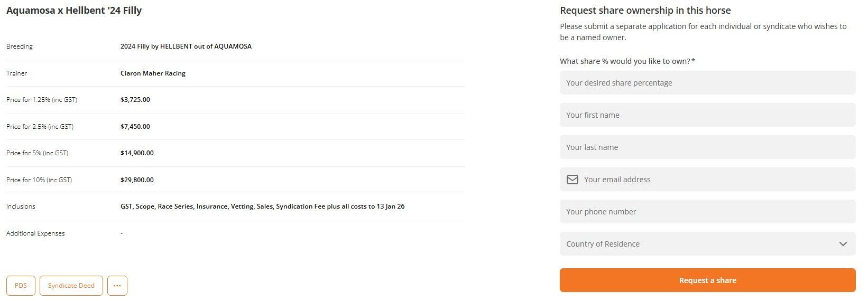Open the PDS document button
This screenshot has height=301, width=868.
coord(21,286)
